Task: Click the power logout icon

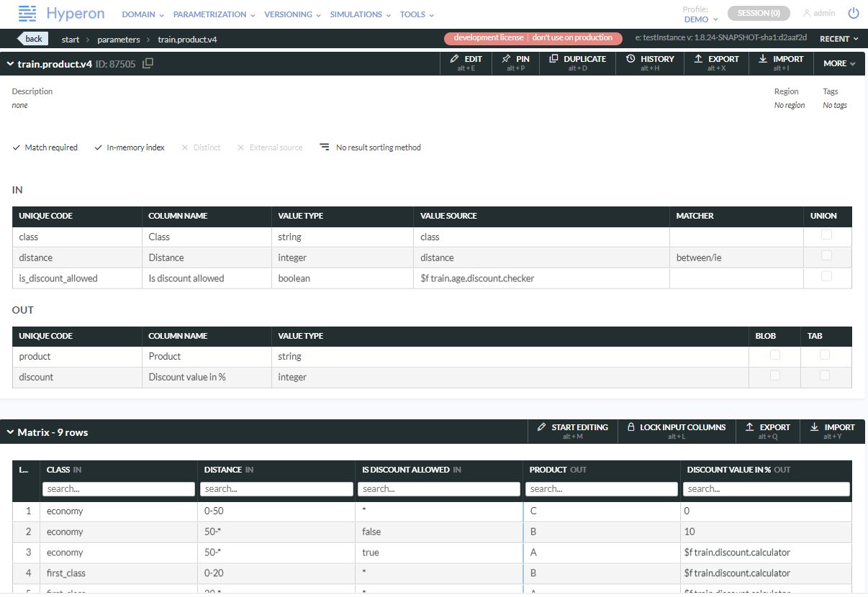Action: click(x=854, y=13)
